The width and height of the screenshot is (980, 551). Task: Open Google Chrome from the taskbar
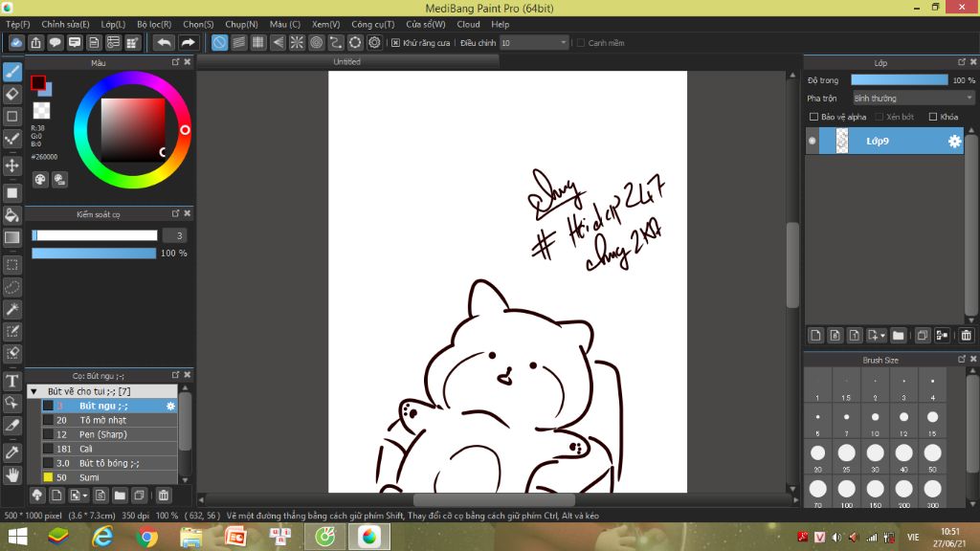click(146, 537)
